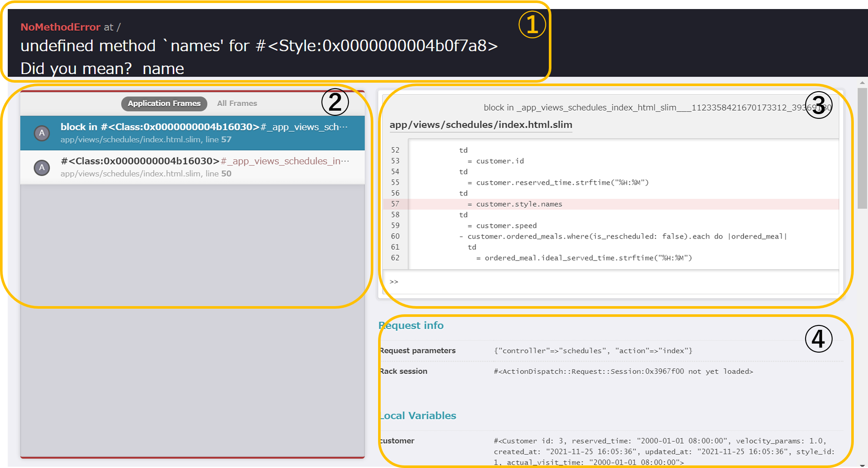
Task: Click the circled number 1 annotation
Action: [532, 25]
